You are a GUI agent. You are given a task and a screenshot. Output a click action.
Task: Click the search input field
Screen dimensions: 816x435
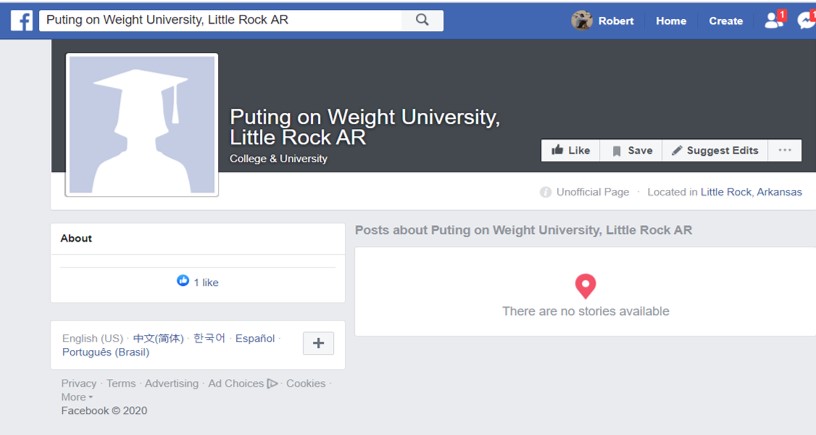[220, 20]
